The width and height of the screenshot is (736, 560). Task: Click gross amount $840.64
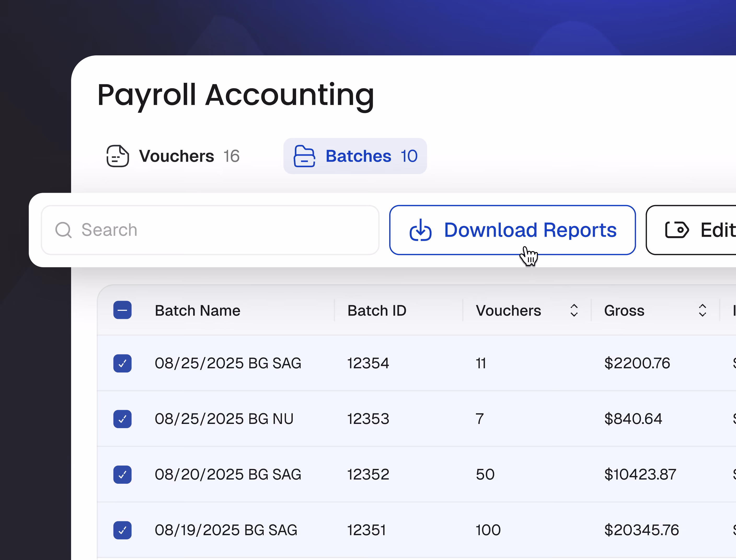click(633, 419)
